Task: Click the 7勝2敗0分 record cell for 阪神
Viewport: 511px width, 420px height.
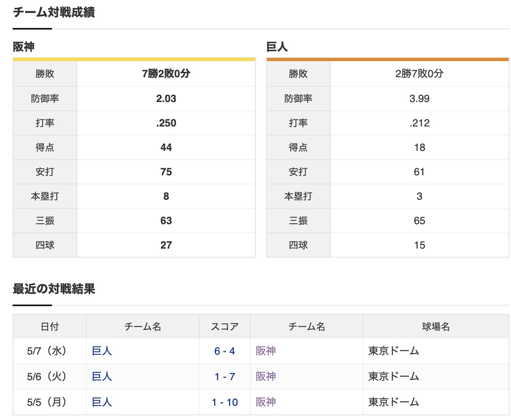Action: [166, 74]
